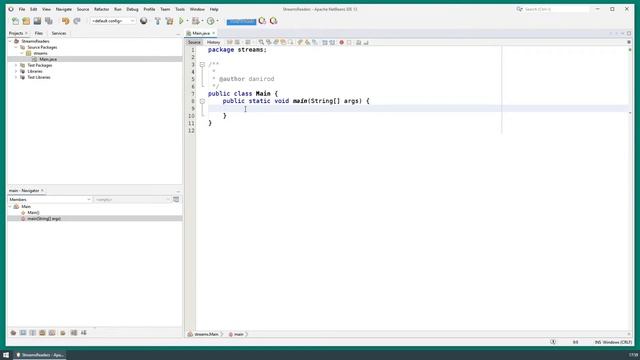Click the first garbage collection icon near memory bar
The image size is (640, 360).
pos(262,21)
